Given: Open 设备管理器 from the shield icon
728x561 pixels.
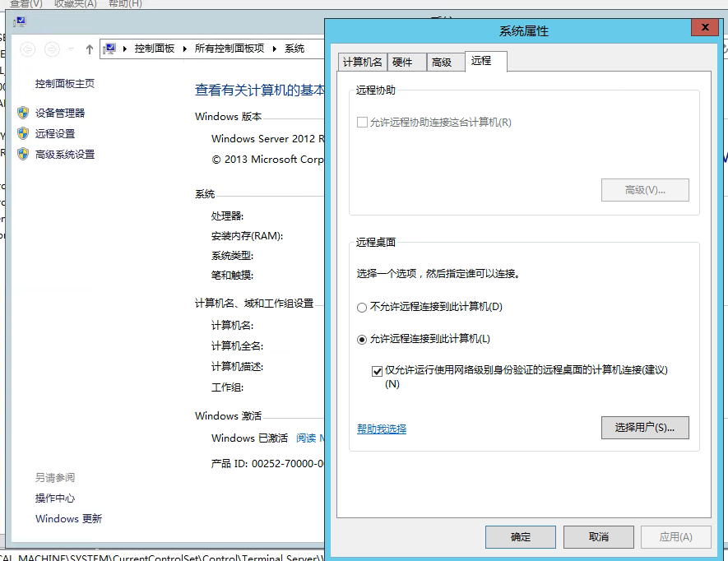Looking at the screenshot, I should click(23, 113).
